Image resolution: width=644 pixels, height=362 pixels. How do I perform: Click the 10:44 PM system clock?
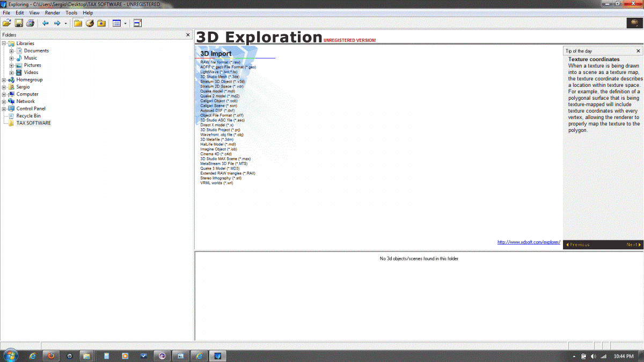click(624, 357)
